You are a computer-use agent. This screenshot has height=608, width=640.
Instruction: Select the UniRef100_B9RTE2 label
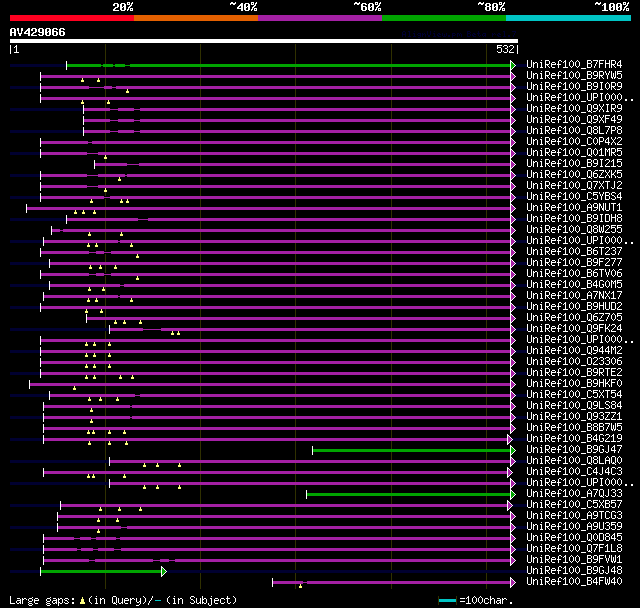coord(574,373)
